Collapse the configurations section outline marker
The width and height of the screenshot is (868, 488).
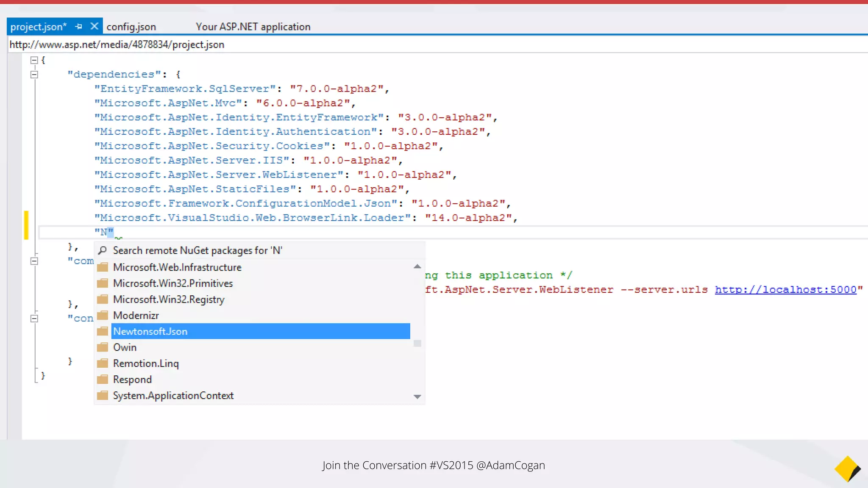point(34,319)
